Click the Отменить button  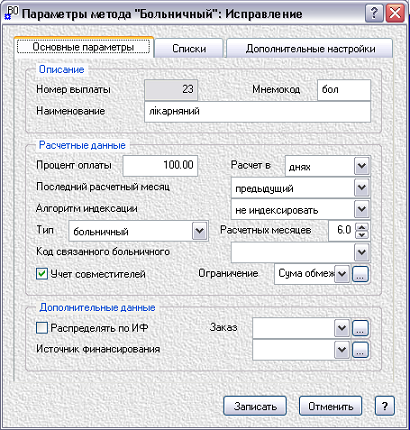[330, 406]
